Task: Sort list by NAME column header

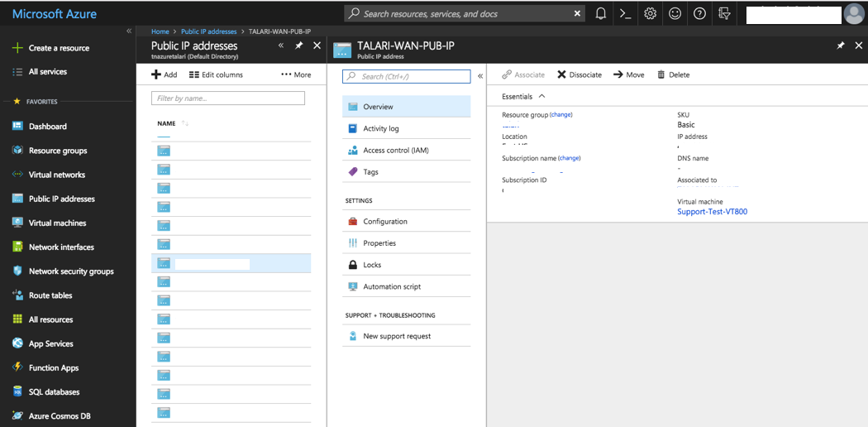Action: (166, 123)
